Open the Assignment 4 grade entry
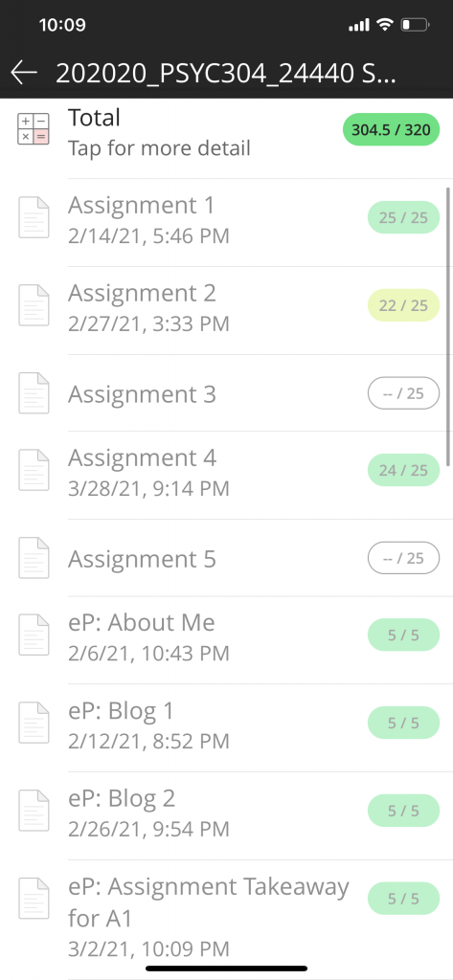The image size is (453, 980). pyautogui.click(x=226, y=476)
